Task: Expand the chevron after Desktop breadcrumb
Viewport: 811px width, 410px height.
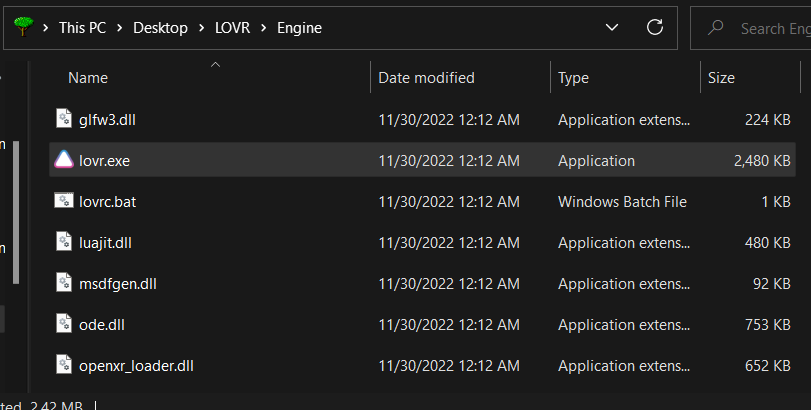Action: tap(202, 28)
